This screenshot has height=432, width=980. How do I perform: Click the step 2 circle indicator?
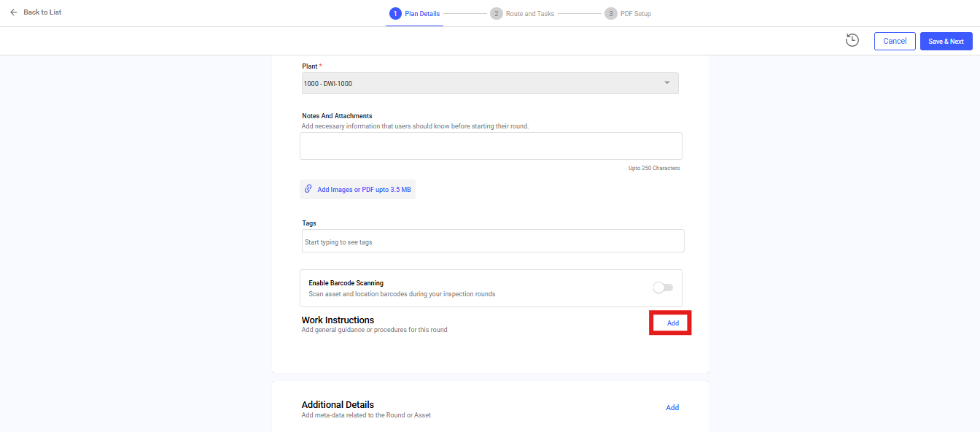point(496,13)
